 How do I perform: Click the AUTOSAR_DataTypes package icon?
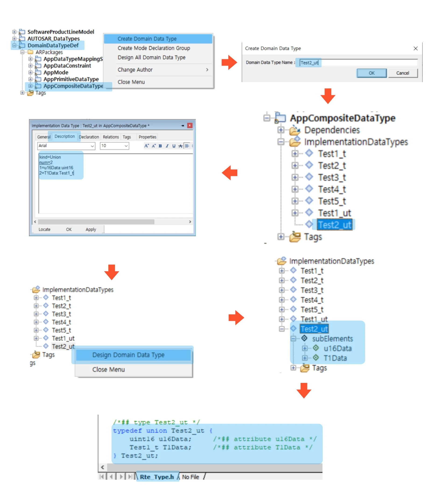[x=22, y=38]
